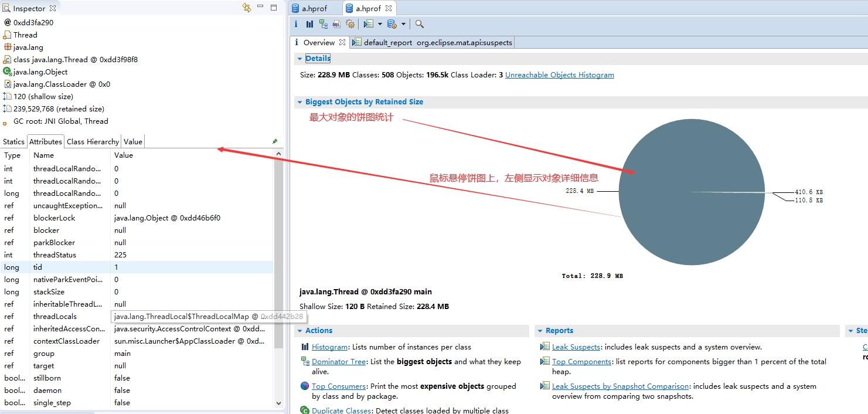Select the contextClassLoader attribute row
The image size is (868, 414).
(x=137, y=341)
